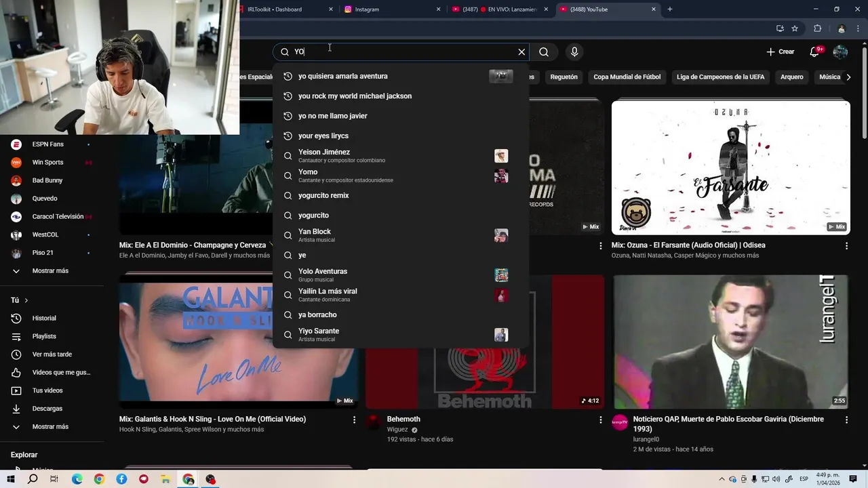Viewport: 868px width, 488px height.
Task: Pick the Yolo Aventuras suggestion
Action: 400,274
